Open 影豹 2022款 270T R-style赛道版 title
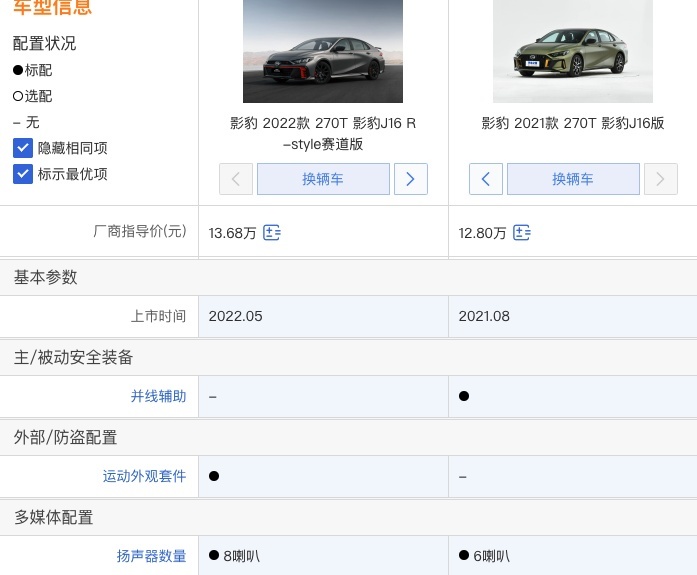Image resolution: width=697 pixels, height=575 pixels. (x=323, y=133)
